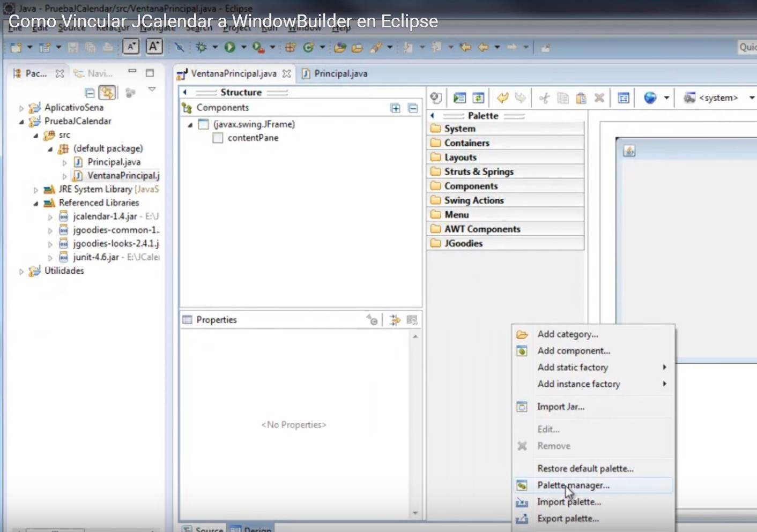Select Principal.java in Package Explorer
757x532 pixels.
(114, 162)
